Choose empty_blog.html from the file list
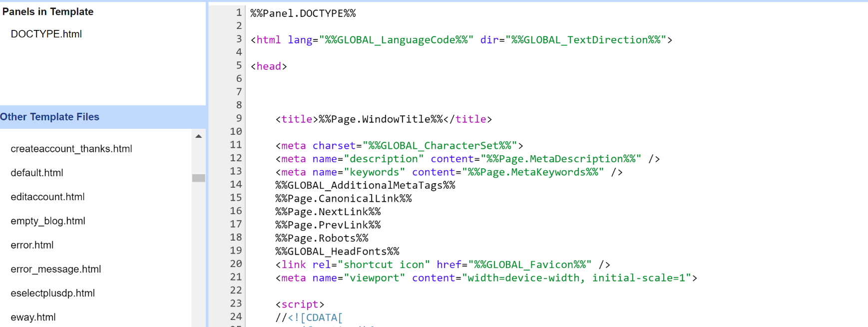 pos(48,221)
